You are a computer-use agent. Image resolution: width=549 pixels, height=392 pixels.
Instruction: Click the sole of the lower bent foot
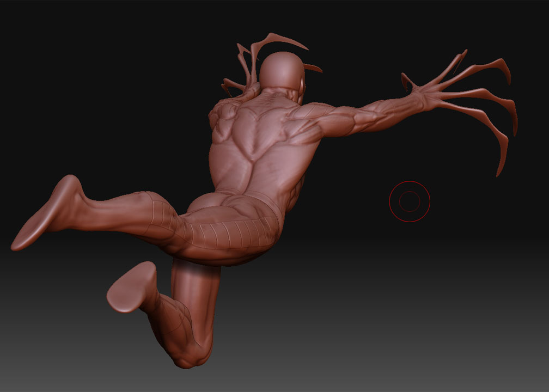point(132,287)
